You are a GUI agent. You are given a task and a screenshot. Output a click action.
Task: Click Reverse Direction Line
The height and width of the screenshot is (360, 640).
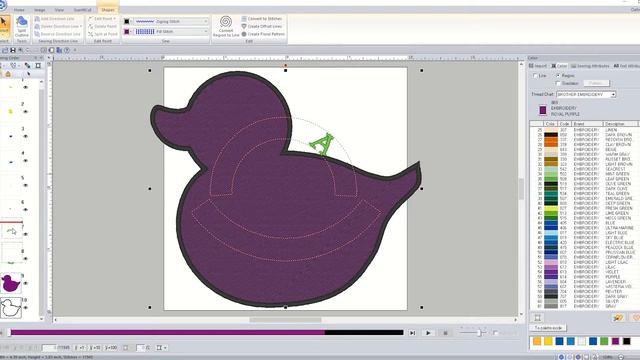pyautogui.click(x=57, y=34)
